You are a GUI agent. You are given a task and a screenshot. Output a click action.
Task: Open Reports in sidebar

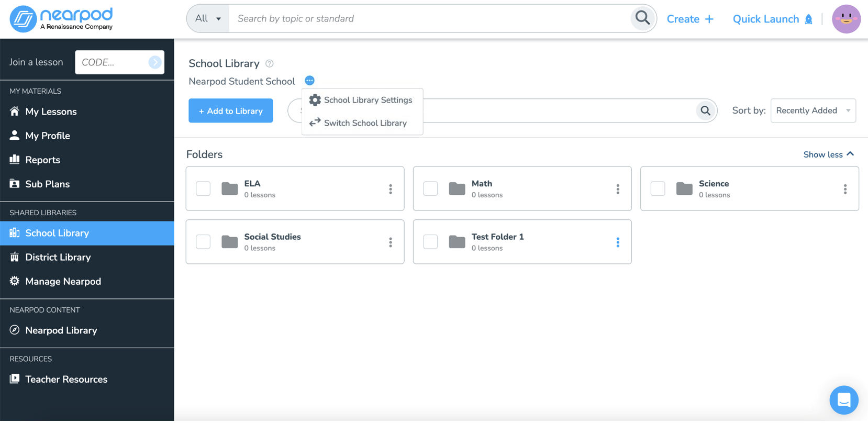click(x=87, y=160)
